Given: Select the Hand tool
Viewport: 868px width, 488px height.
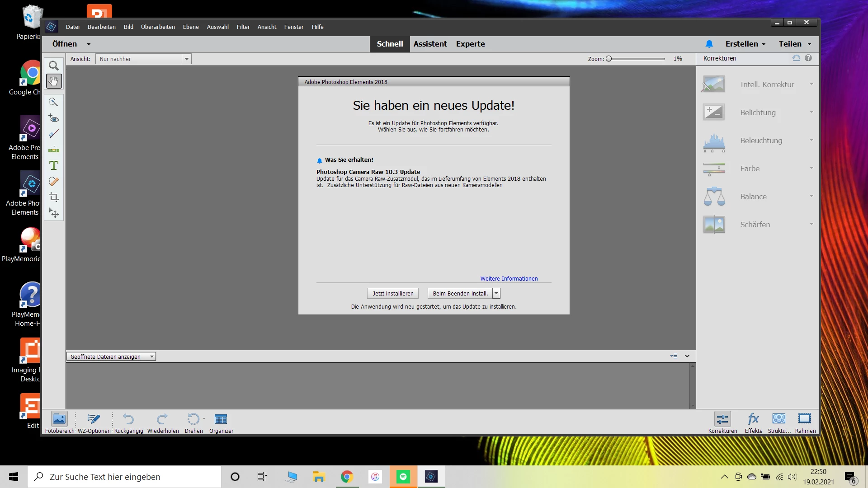Looking at the screenshot, I should point(54,81).
